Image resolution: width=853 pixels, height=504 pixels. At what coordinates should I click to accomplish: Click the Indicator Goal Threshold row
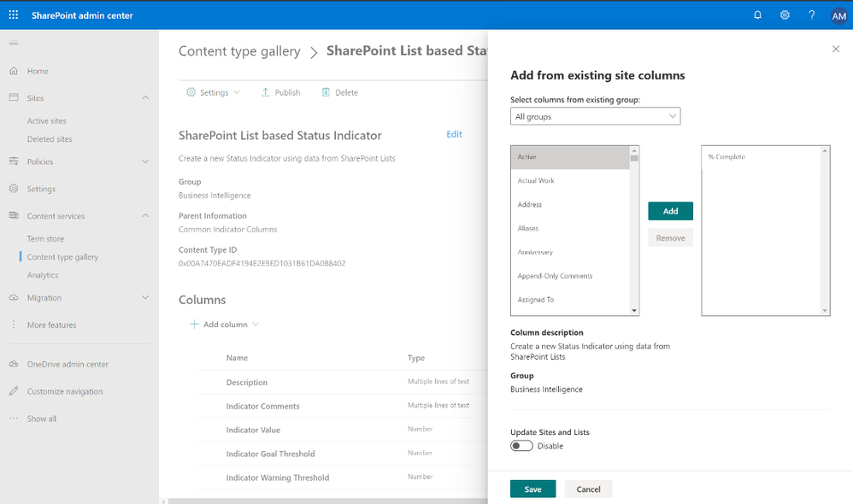click(x=342, y=454)
